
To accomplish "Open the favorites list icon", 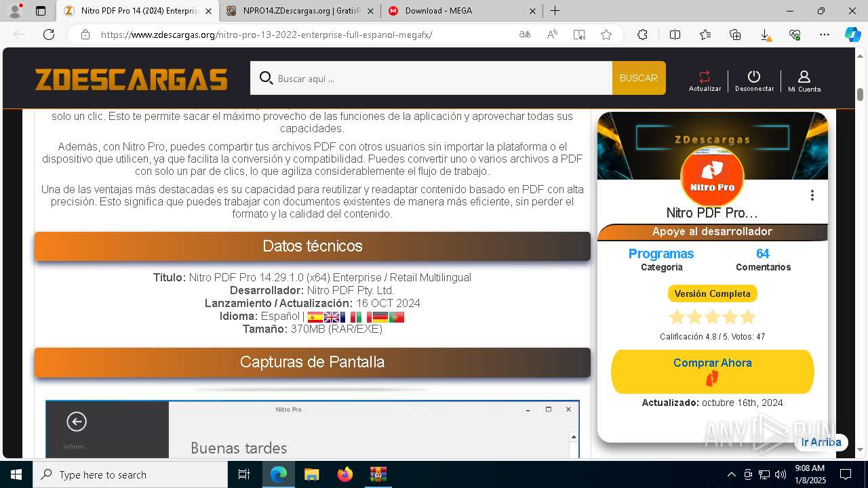I will click(705, 35).
